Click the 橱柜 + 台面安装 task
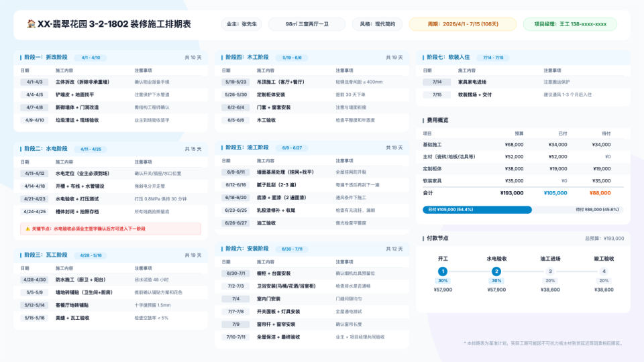Image resolution: width=644 pixels, height=362 pixels. (274, 274)
